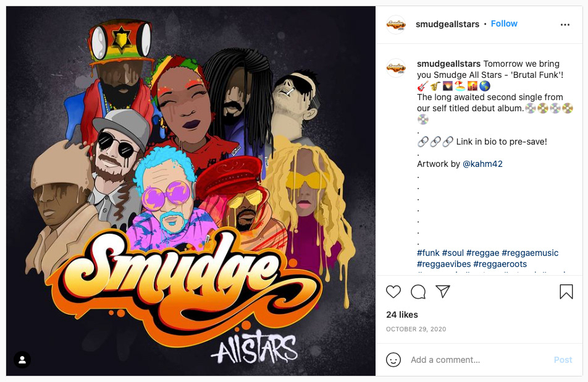Viewport: 588px width, 382px height.
Task: Save post using the bookmark icon
Action: coord(566,292)
